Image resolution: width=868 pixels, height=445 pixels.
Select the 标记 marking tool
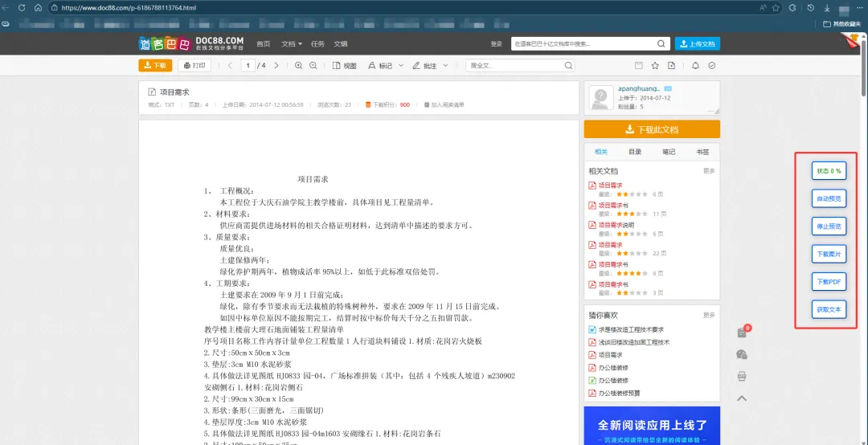point(380,65)
